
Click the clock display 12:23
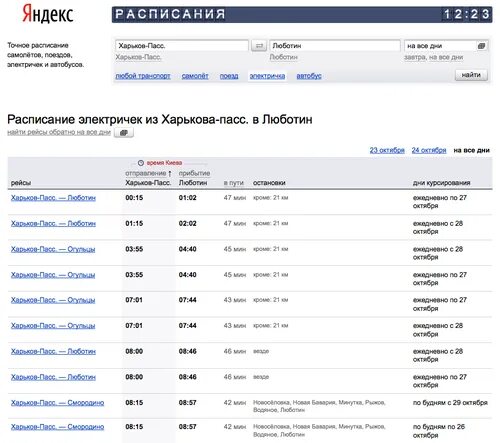tap(466, 14)
